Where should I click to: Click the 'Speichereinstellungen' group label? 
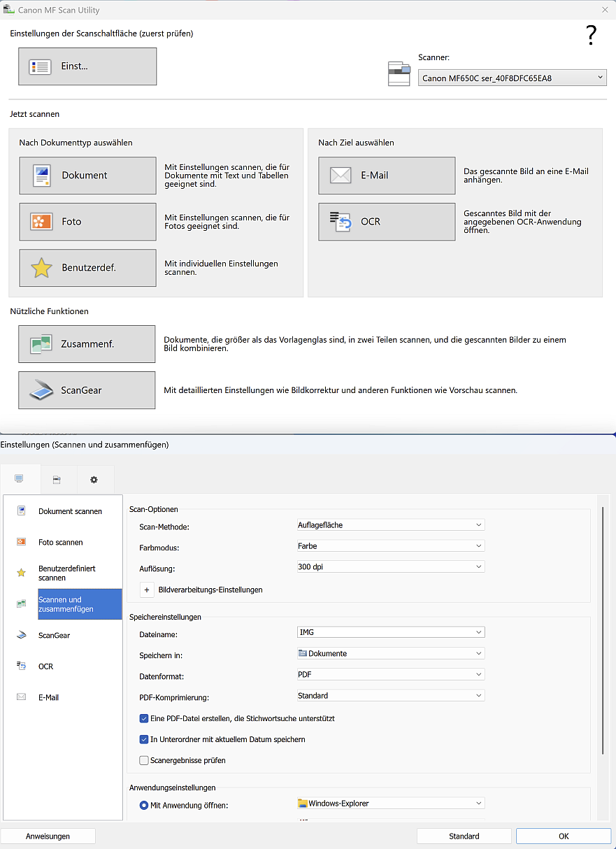click(166, 617)
